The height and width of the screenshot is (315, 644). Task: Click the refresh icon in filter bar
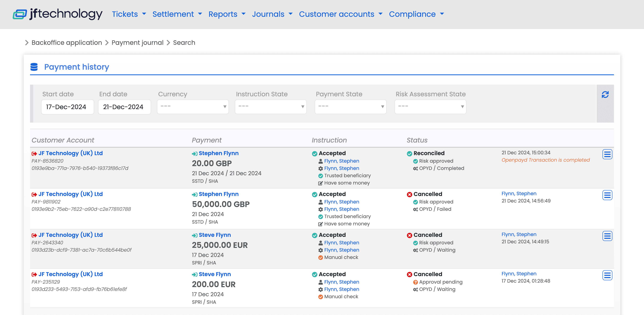click(605, 95)
